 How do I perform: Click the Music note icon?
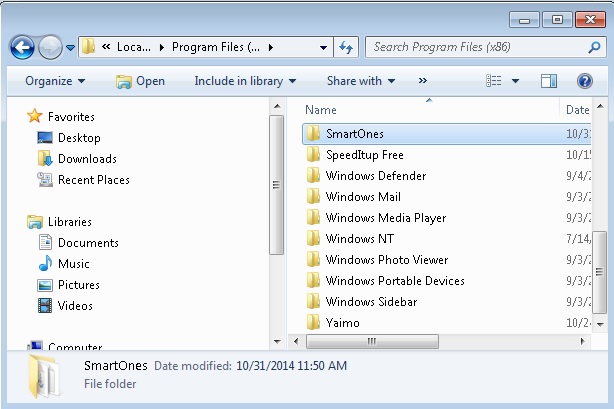click(x=45, y=263)
